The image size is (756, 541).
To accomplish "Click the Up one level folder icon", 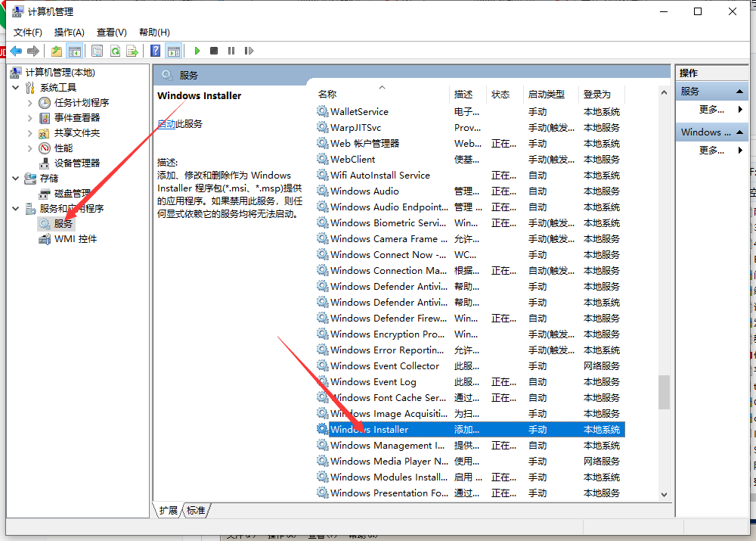I will 57,51.
